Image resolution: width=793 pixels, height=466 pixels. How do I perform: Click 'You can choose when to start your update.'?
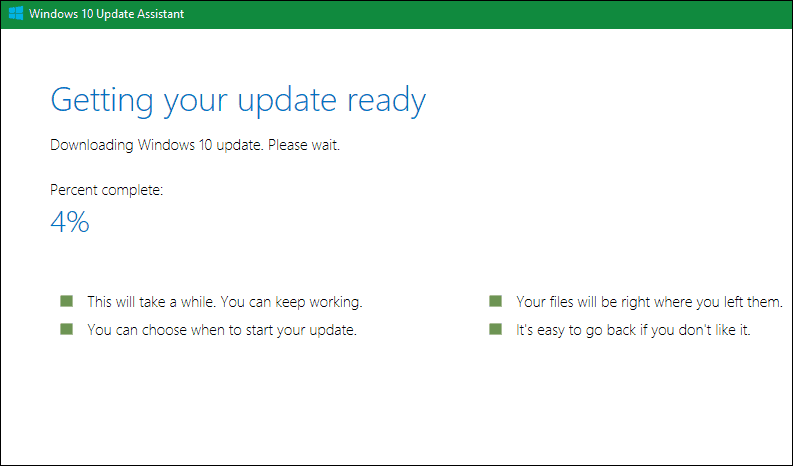point(222,330)
